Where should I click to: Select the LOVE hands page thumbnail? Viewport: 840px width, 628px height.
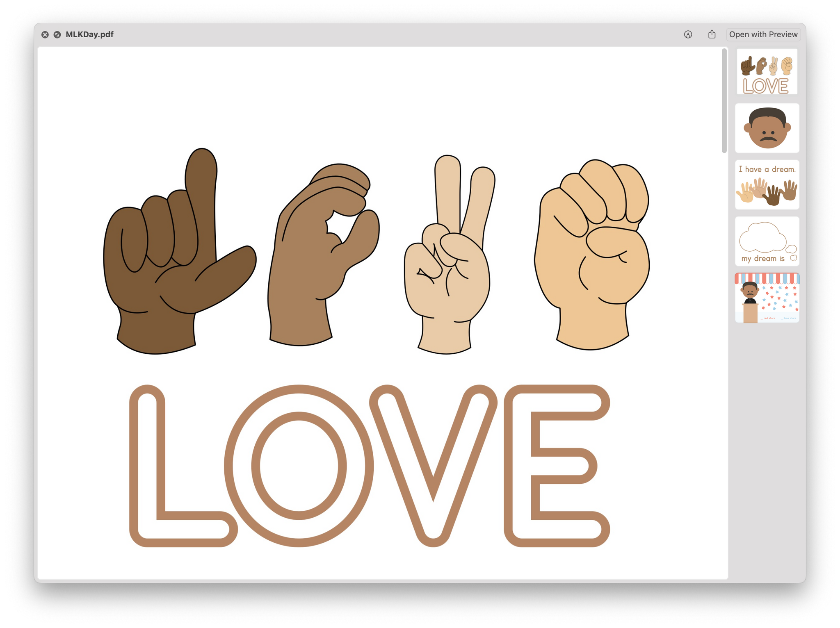[767, 72]
